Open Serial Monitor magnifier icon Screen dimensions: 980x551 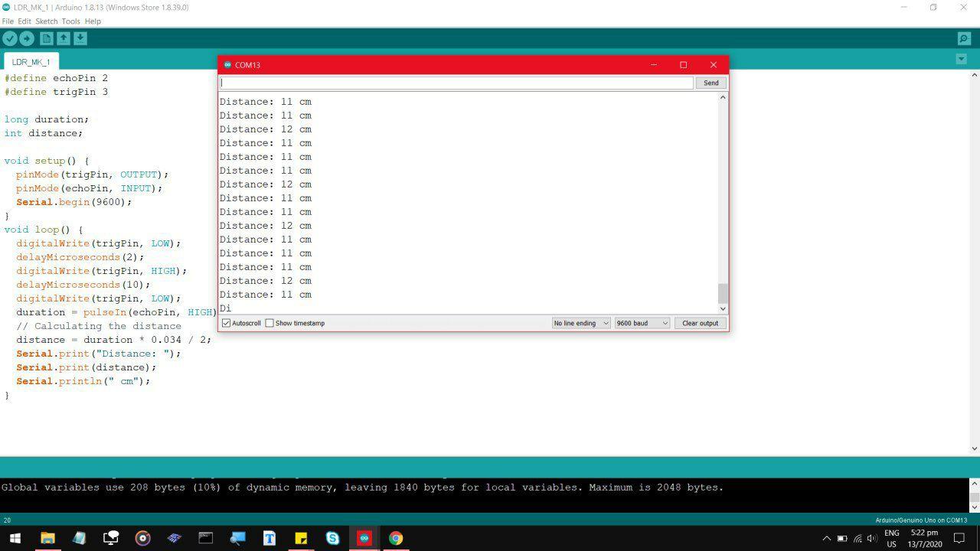pyautogui.click(x=964, y=38)
